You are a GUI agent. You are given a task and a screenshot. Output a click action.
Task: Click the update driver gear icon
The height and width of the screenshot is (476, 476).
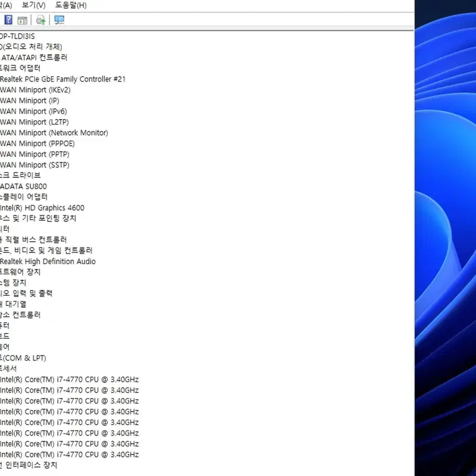pyautogui.click(x=40, y=20)
